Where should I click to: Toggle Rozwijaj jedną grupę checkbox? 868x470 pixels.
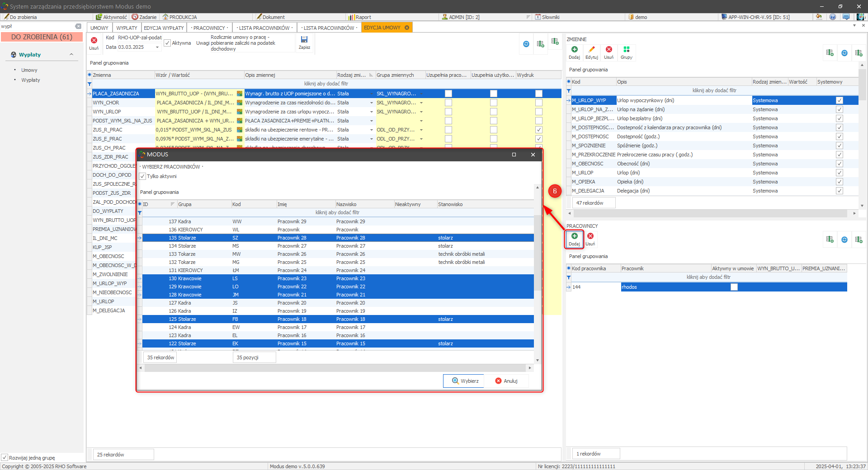point(5,457)
